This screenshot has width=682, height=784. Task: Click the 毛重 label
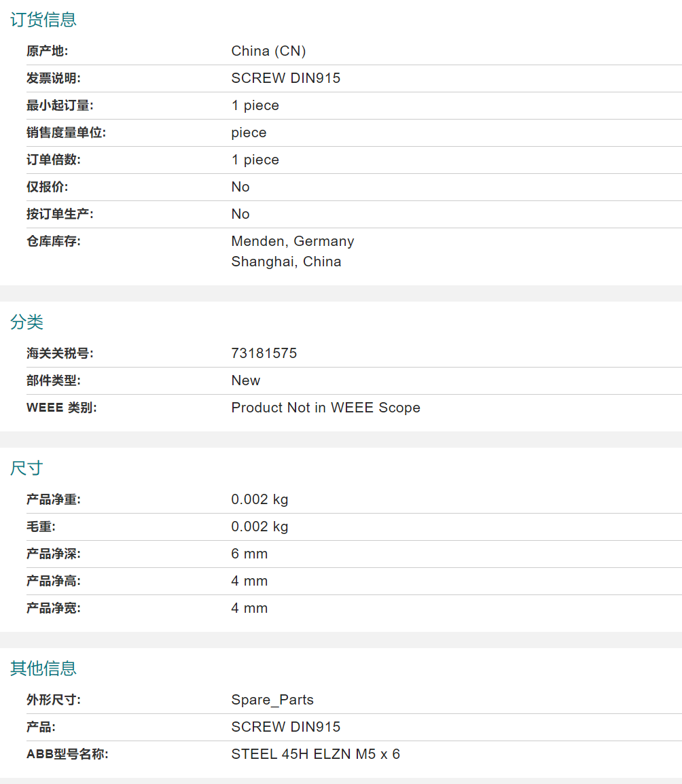pyautogui.click(x=41, y=527)
